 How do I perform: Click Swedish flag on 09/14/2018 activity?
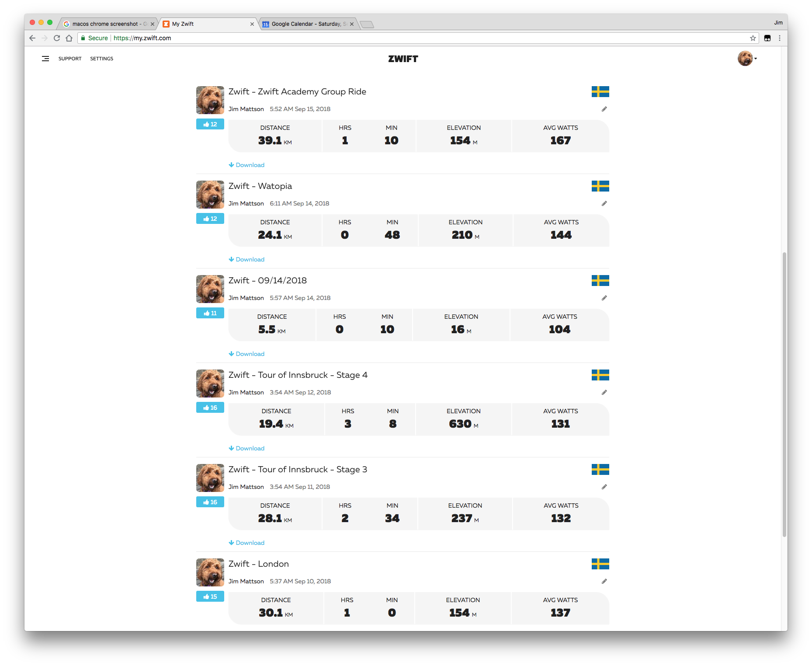pyautogui.click(x=600, y=280)
